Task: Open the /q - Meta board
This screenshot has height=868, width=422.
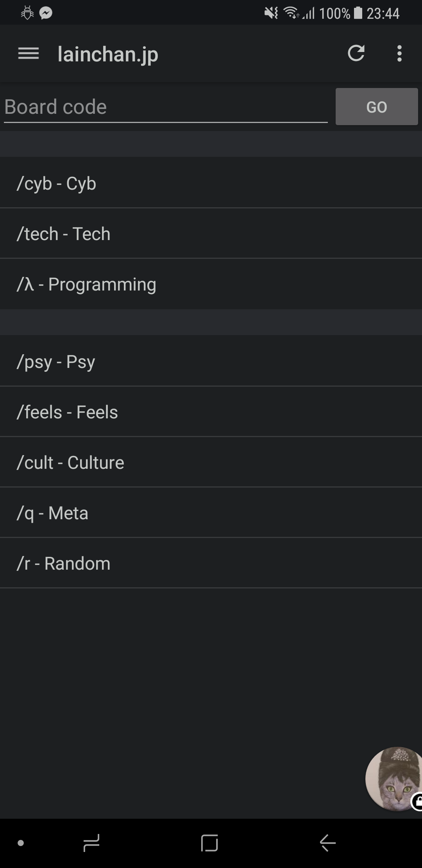Action: [x=211, y=513]
